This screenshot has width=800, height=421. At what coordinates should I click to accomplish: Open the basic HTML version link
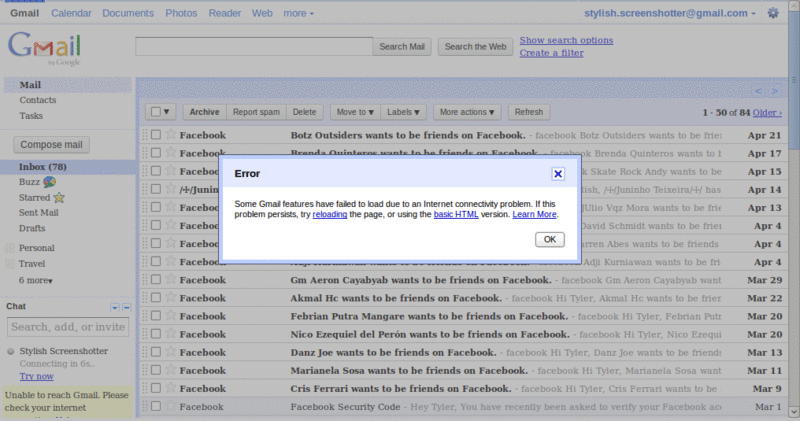[456, 214]
